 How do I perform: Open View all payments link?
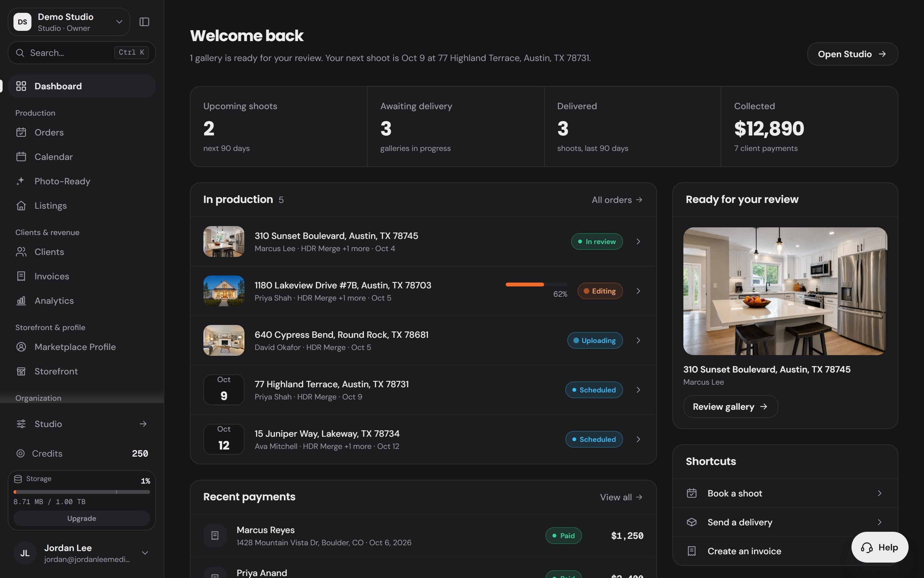(x=621, y=497)
